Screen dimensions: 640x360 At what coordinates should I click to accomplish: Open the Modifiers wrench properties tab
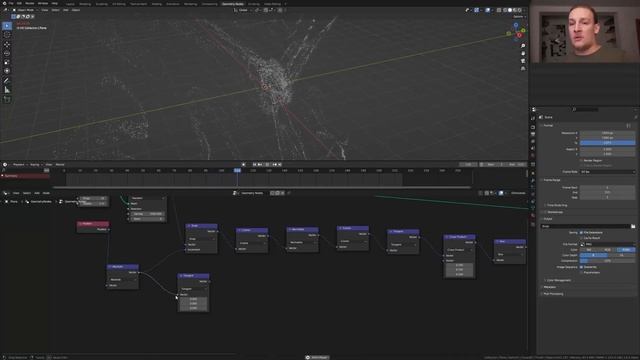coord(533,180)
